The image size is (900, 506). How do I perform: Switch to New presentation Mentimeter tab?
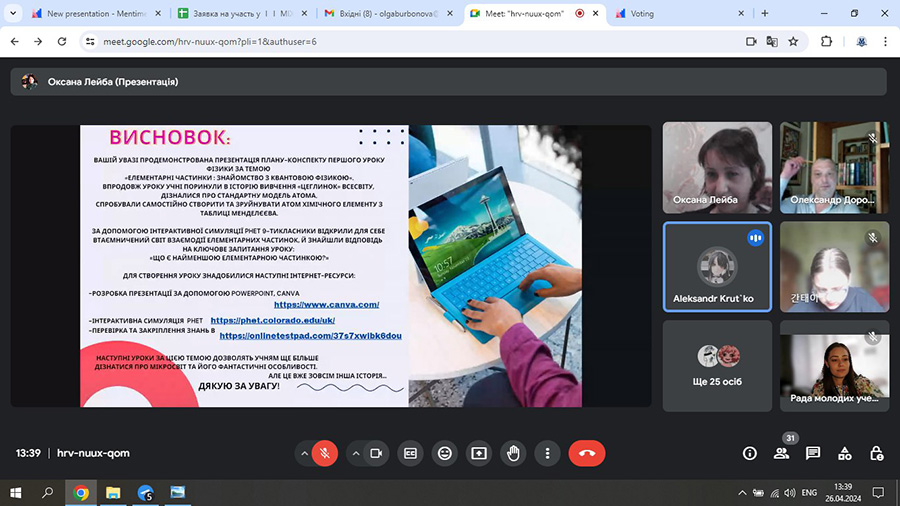click(90, 14)
